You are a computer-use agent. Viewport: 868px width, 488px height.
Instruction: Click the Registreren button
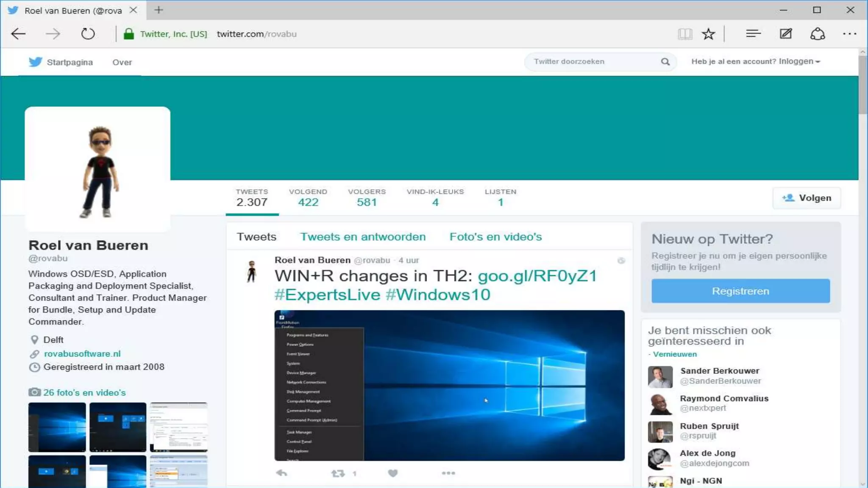(x=740, y=291)
